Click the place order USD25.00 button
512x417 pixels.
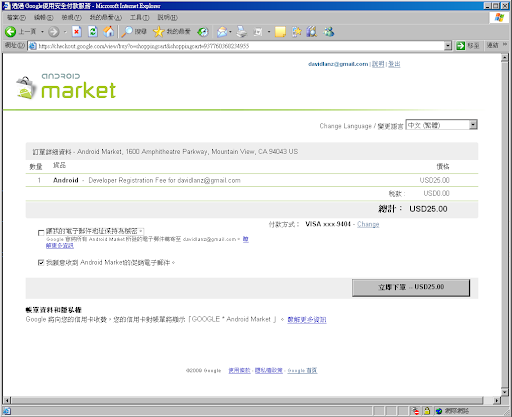click(x=411, y=287)
